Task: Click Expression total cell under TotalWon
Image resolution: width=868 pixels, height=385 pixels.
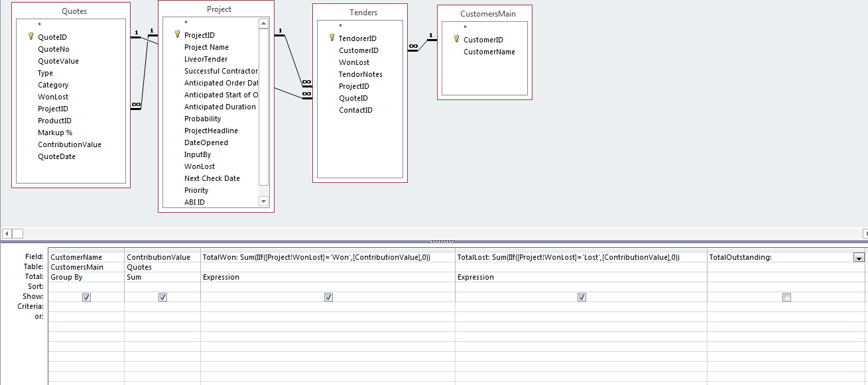Action: pos(328,277)
